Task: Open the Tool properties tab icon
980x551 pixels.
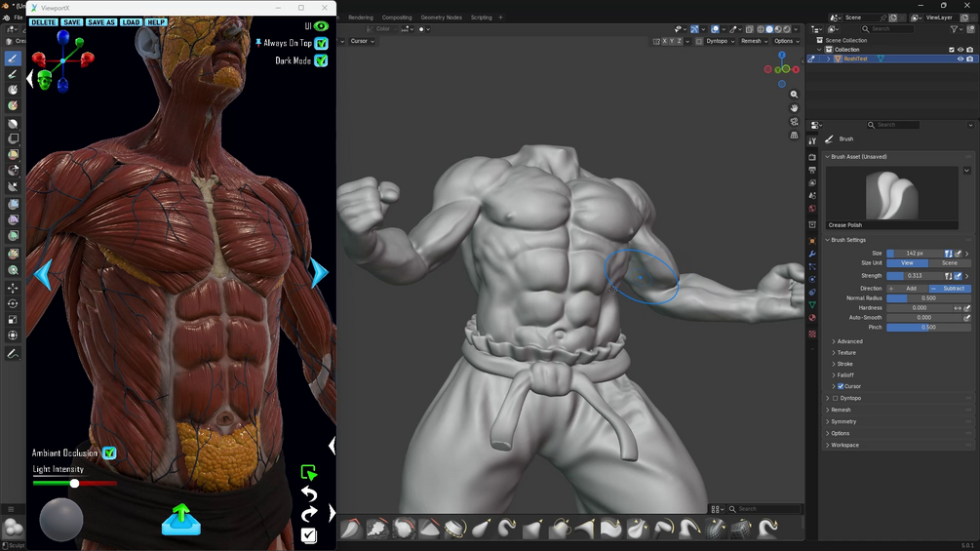Action: pyautogui.click(x=812, y=141)
